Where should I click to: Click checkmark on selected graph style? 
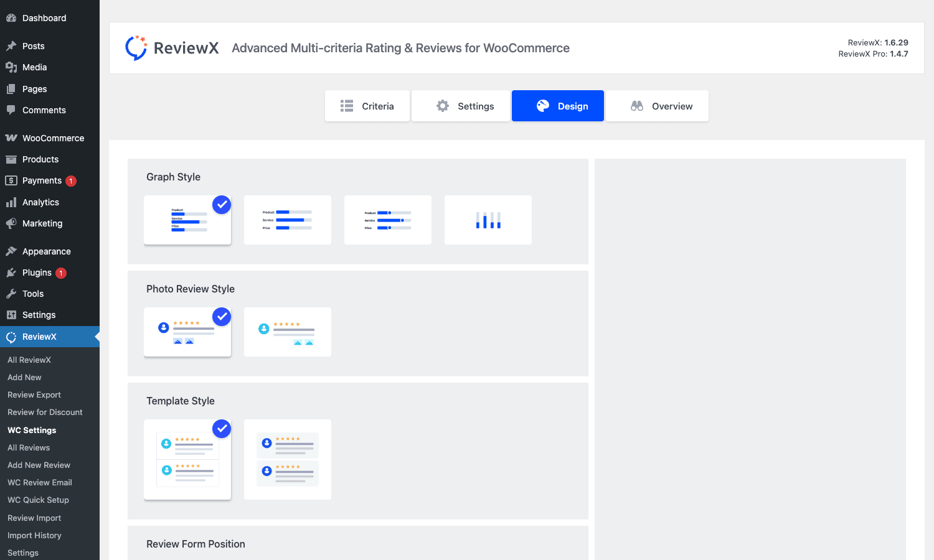(222, 205)
